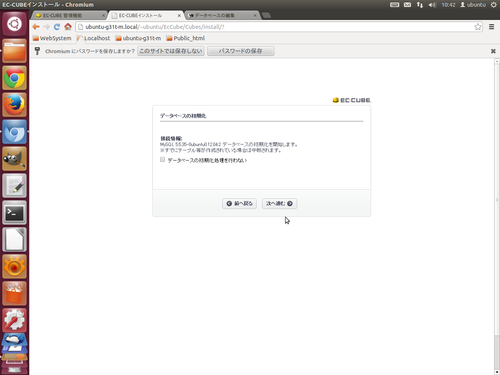Open the clock showing 10:42

point(448,5)
